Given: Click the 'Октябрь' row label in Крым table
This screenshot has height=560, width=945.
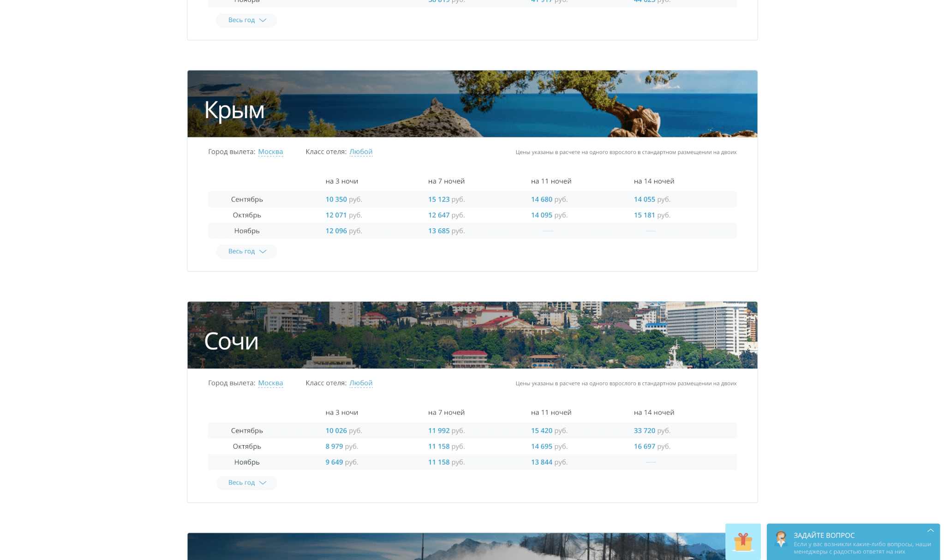Looking at the screenshot, I should (247, 215).
